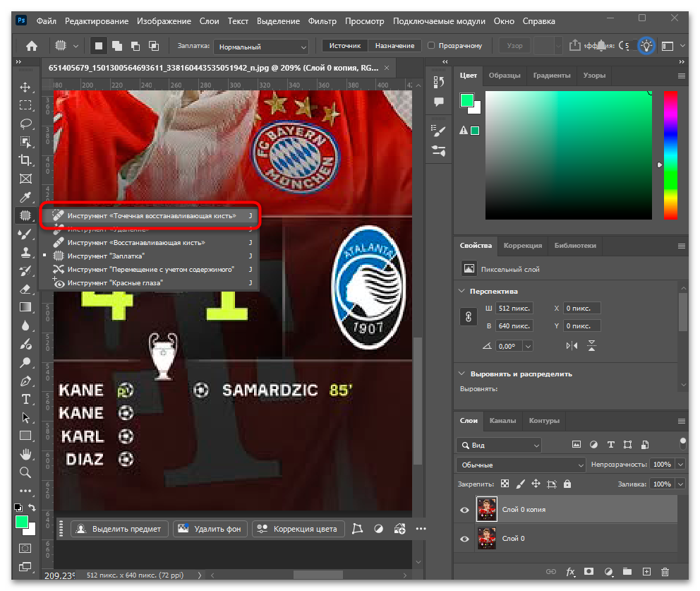The height and width of the screenshot is (591, 700).
Task: Open Непрозрачность opacity dropdown arrow
Action: coord(680,465)
